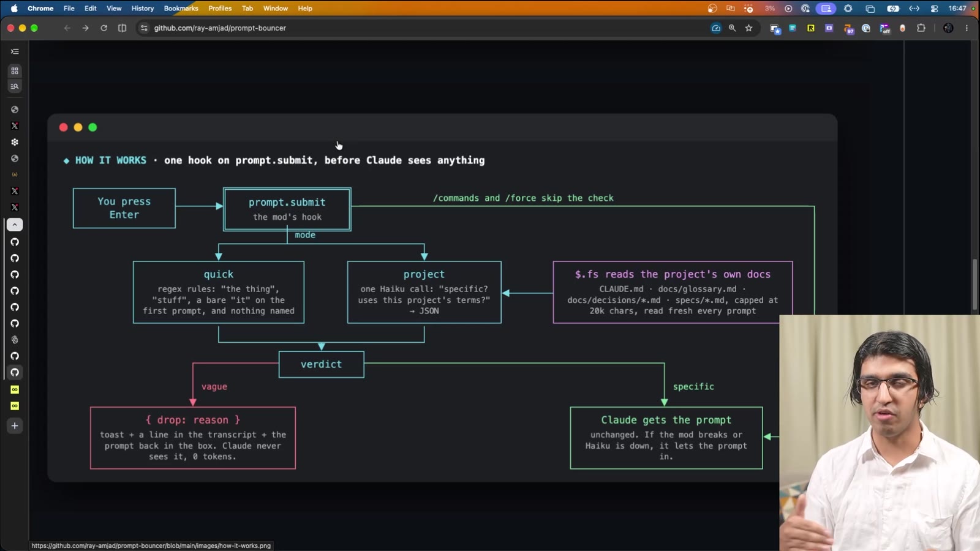Click the 'prompt.submit' box in diagram image

tap(287, 209)
